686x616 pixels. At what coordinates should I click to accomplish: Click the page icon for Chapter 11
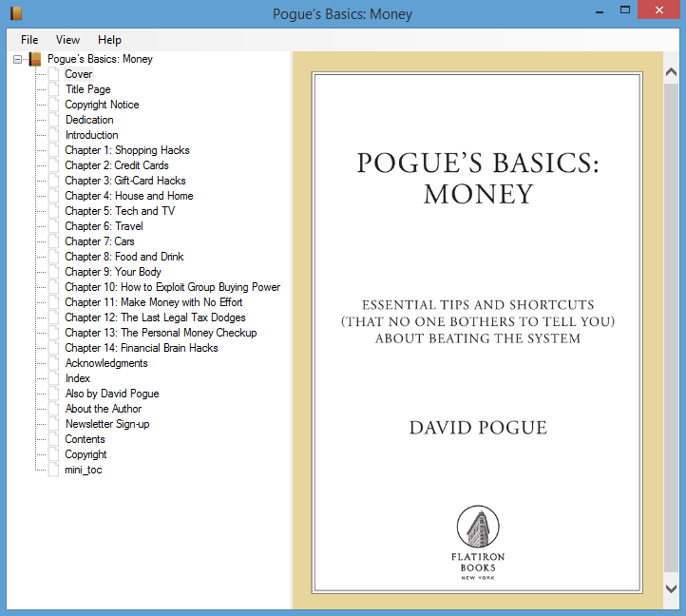point(53,302)
